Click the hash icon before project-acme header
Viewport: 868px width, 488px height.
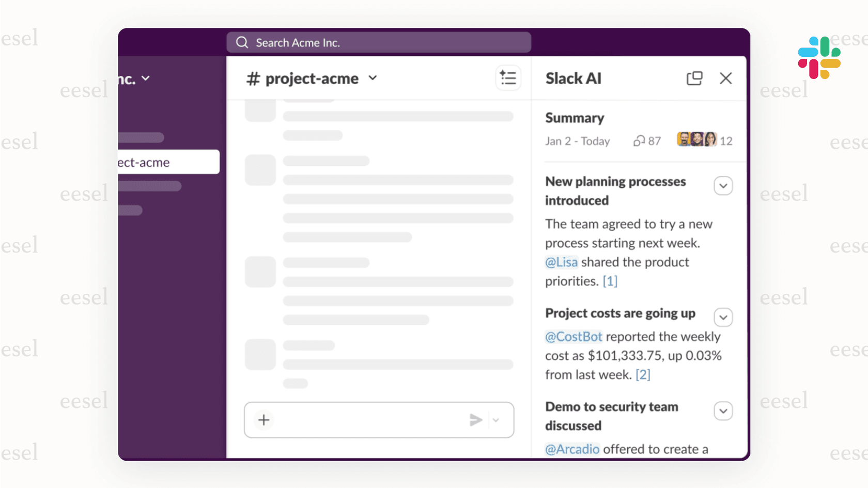tap(253, 78)
